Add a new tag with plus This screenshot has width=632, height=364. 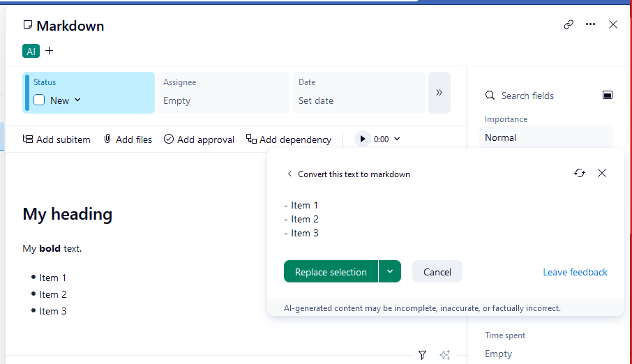tap(49, 50)
